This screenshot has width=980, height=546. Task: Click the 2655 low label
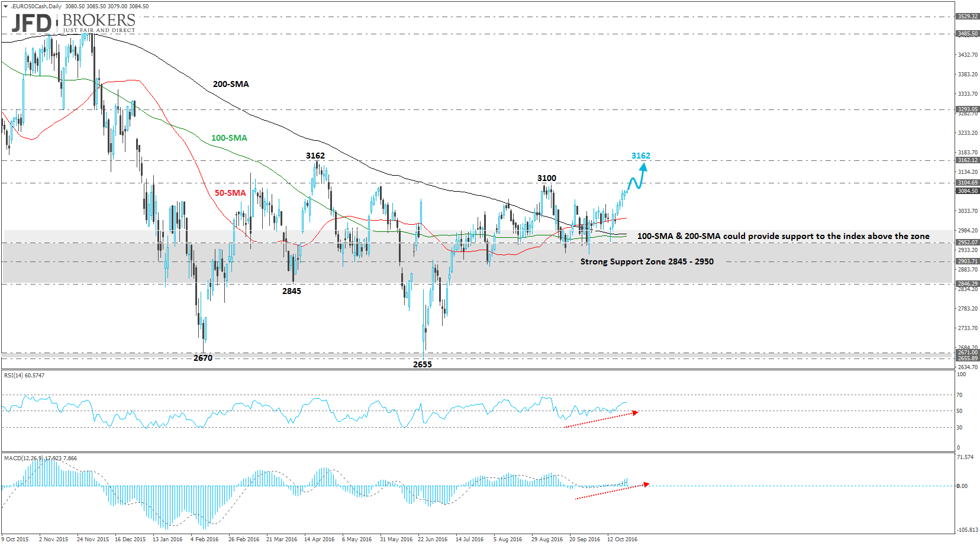423,364
